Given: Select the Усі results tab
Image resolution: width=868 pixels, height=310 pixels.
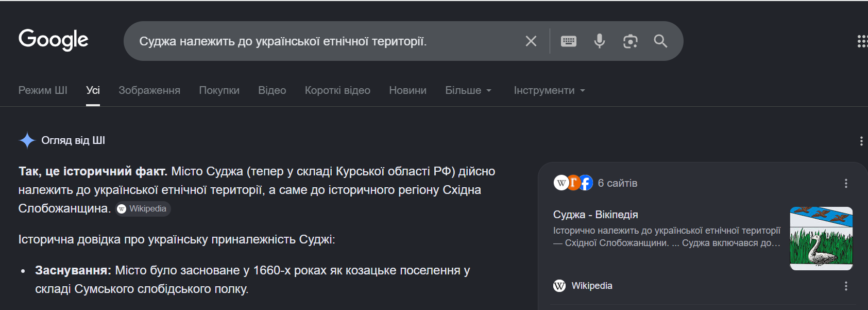Looking at the screenshot, I should [93, 90].
